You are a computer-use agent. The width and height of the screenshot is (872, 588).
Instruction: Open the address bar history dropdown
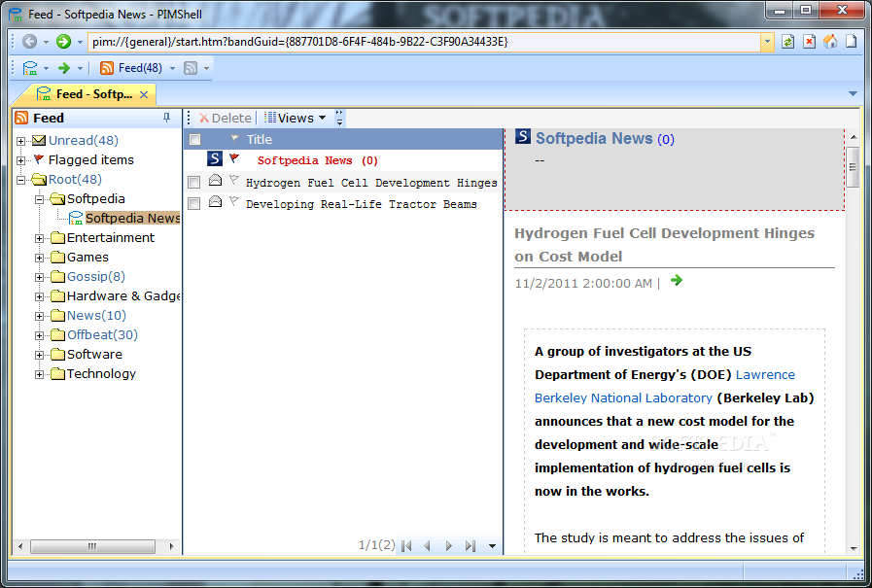click(767, 42)
